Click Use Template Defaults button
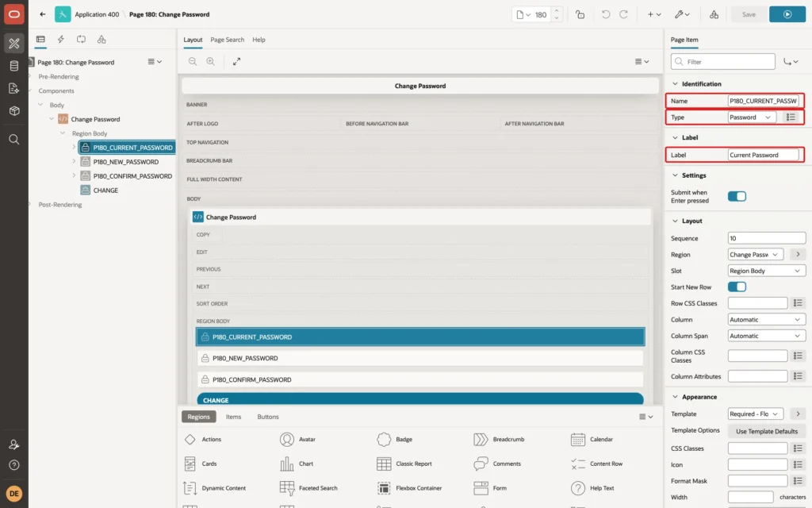 [767, 431]
